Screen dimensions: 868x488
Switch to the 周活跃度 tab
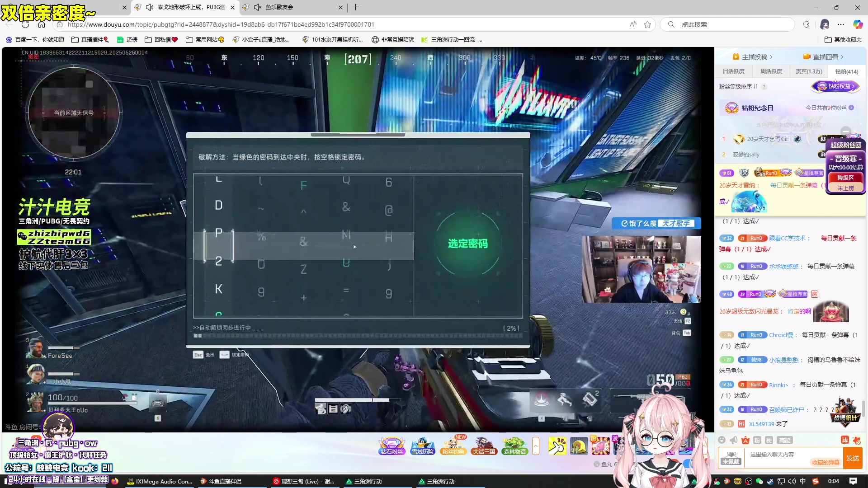(771, 71)
